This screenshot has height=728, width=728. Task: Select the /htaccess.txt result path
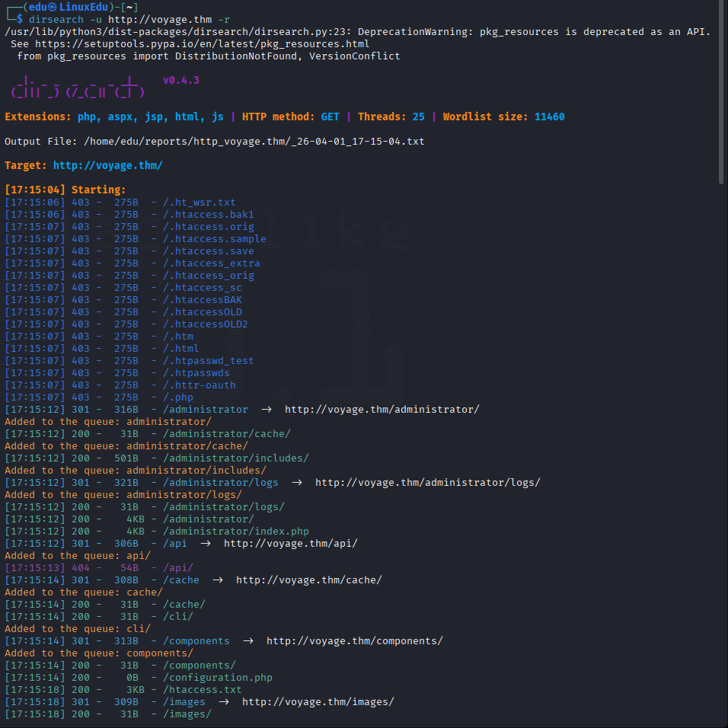pos(203,690)
